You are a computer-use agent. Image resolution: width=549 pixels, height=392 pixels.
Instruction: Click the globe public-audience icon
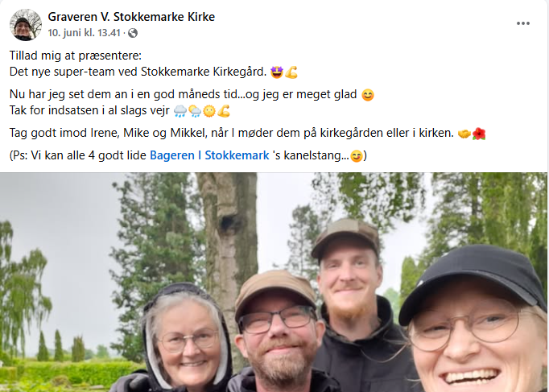point(133,33)
